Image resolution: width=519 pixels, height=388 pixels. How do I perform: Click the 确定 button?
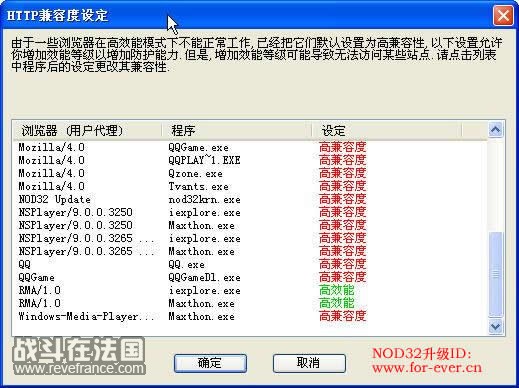click(210, 363)
